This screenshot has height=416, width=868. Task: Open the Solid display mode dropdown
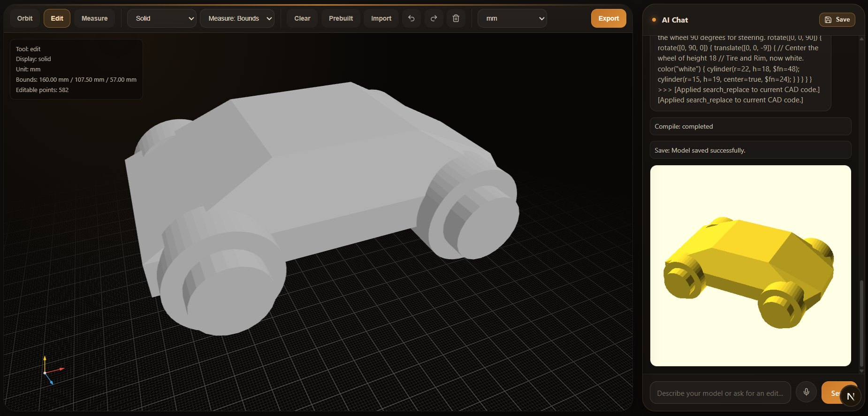pos(162,18)
